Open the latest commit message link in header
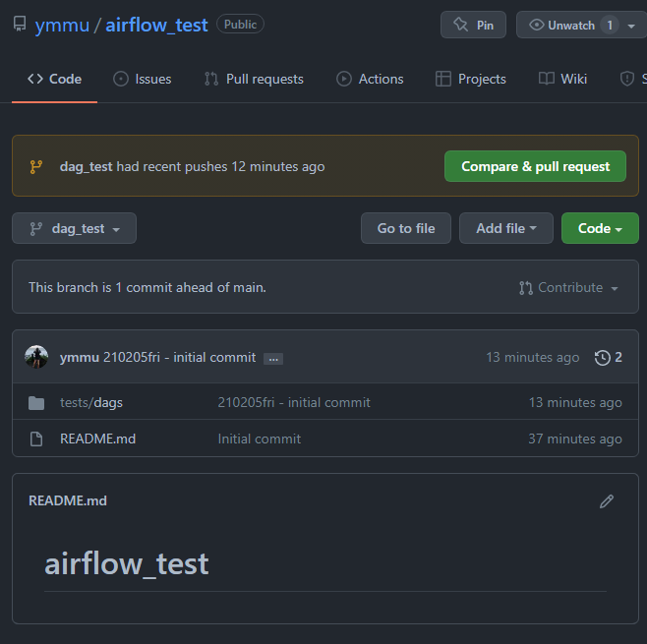The height and width of the screenshot is (644, 647). [x=180, y=357]
